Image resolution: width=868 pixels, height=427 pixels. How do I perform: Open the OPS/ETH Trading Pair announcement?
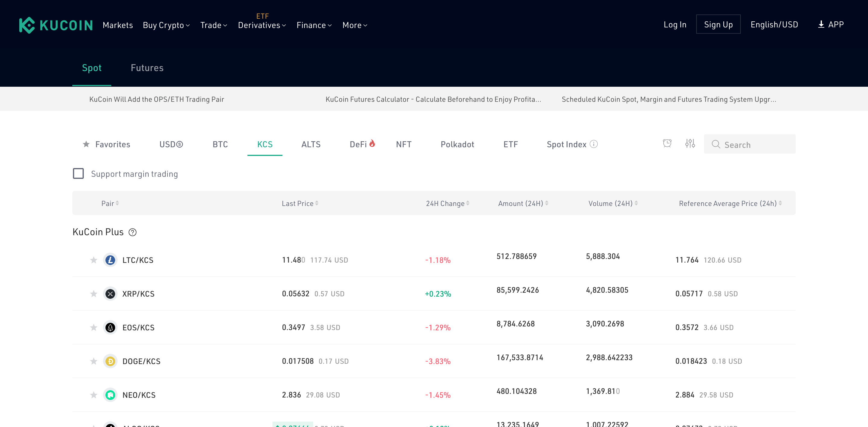pyautogui.click(x=157, y=99)
